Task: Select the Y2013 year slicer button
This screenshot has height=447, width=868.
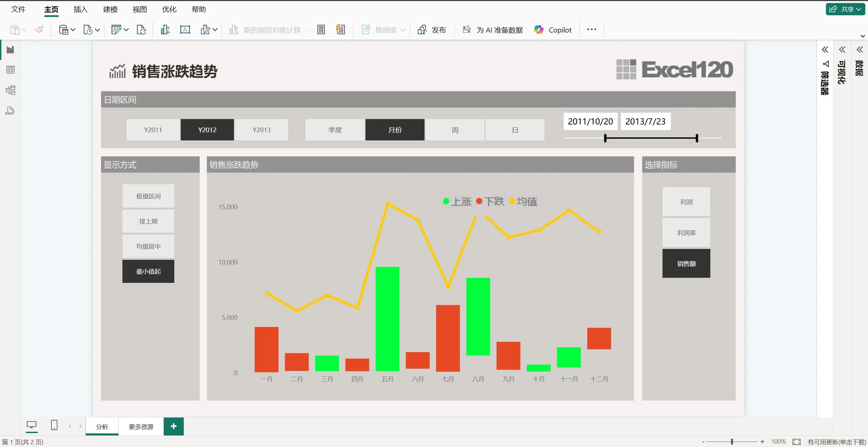Action: pyautogui.click(x=261, y=130)
